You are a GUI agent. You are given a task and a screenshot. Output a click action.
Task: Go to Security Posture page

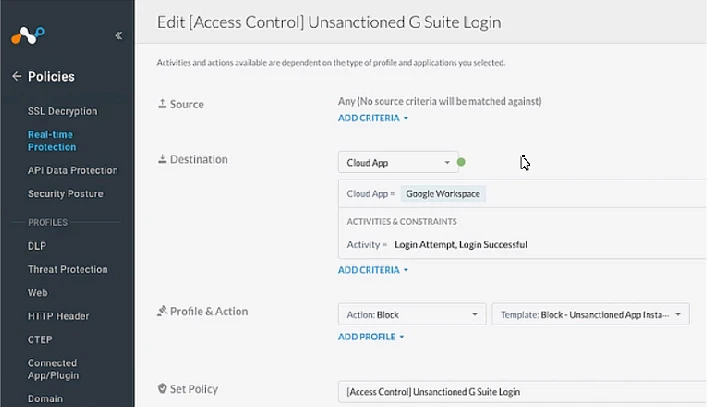point(65,193)
